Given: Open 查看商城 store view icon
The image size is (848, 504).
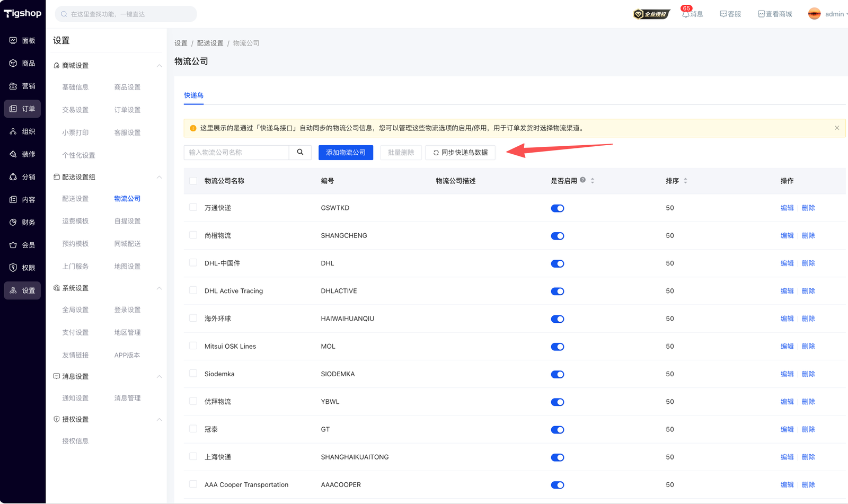Looking at the screenshot, I should 761,14.
